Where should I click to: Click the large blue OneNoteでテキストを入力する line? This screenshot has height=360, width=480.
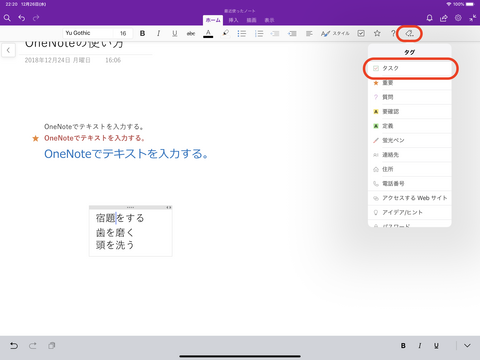coord(126,154)
